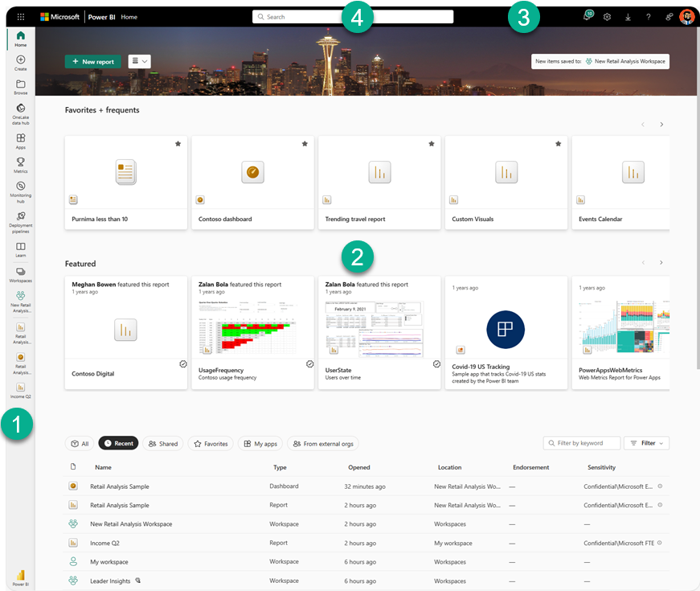Open Create in the navigation pane
700x591 pixels.
pos(21,63)
